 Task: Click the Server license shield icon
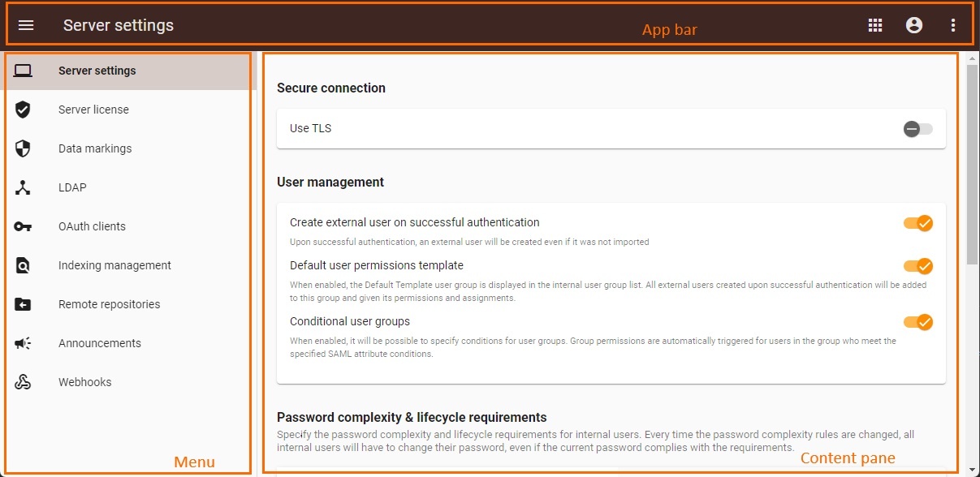pyautogui.click(x=23, y=110)
